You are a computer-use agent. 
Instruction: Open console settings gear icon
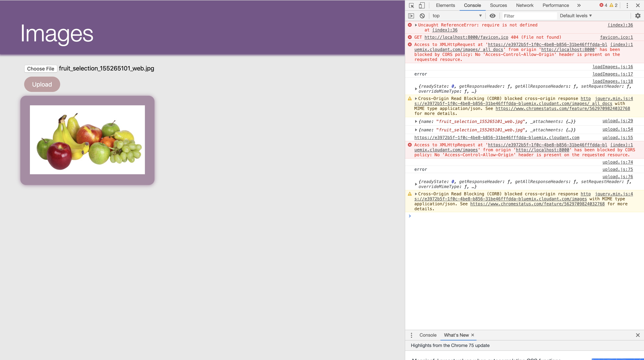coord(638,16)
